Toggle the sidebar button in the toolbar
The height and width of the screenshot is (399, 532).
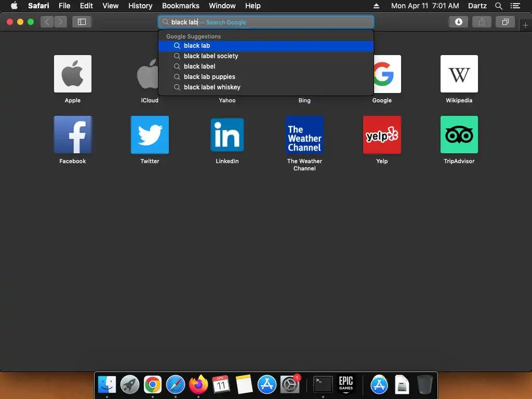tap(82, 22)
